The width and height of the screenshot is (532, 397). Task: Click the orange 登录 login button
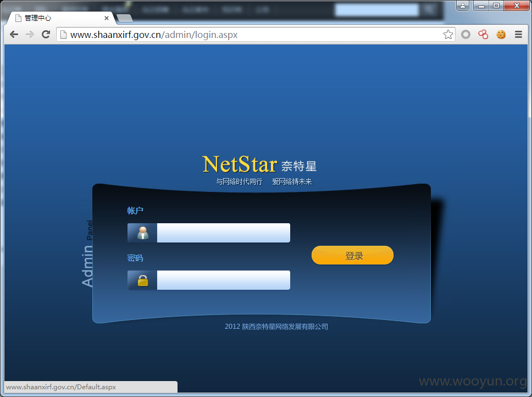coord(352,255)
